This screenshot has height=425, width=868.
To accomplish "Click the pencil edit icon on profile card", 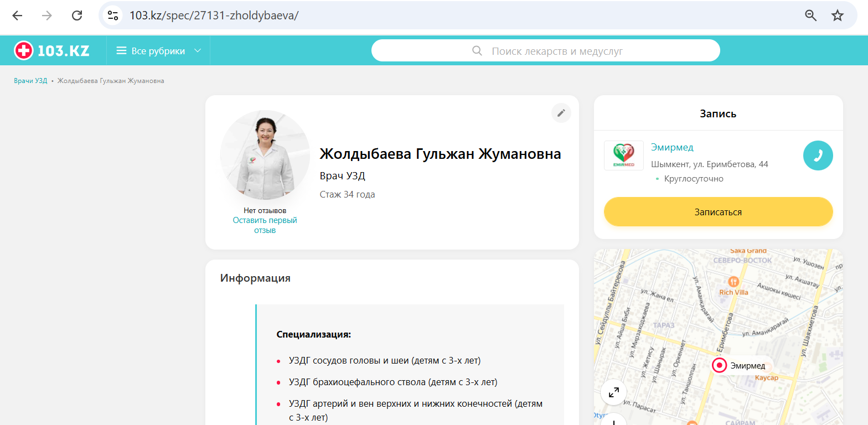I will click(561, 113).
